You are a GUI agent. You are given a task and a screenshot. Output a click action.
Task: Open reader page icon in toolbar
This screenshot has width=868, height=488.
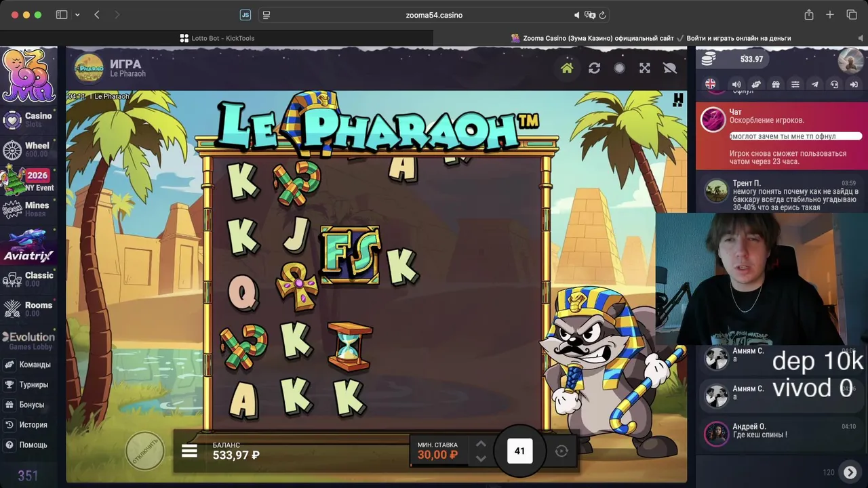click(x=267, y=15)
